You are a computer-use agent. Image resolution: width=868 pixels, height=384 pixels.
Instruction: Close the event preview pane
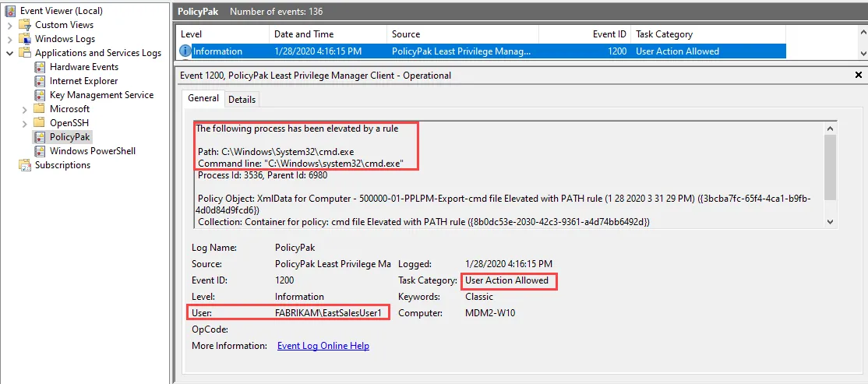(x=858, y=76)
